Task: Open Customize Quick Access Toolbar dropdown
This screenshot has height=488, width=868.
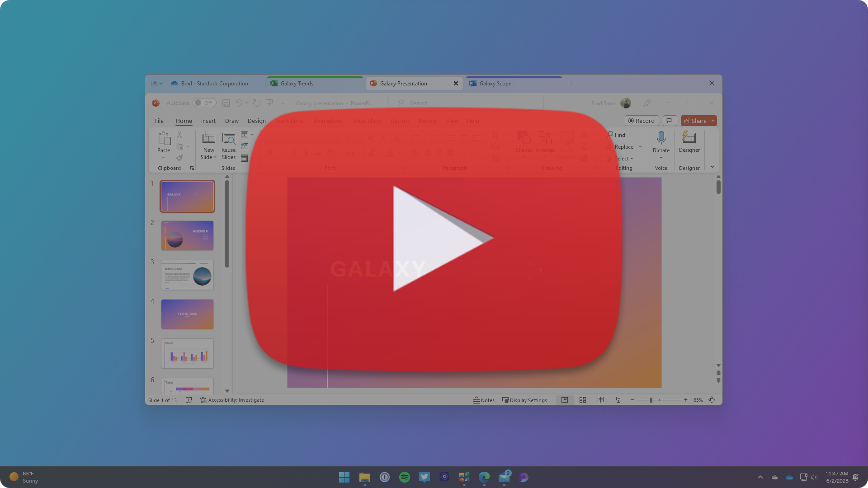Action: 283,103
